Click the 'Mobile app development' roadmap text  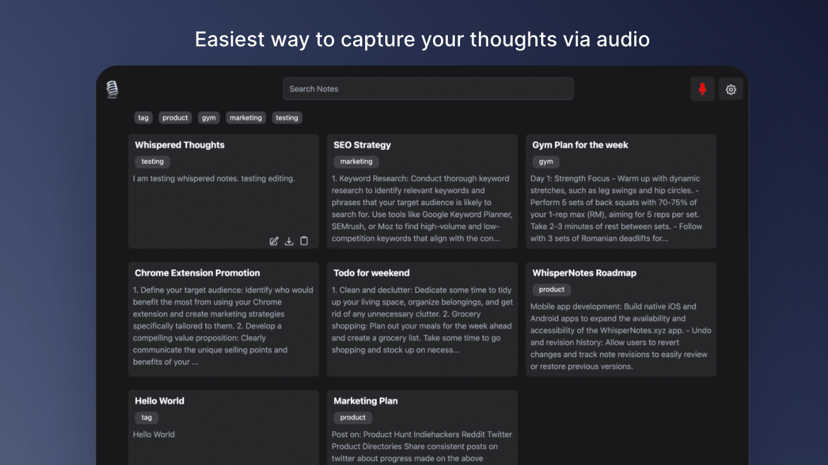(620, 336)
